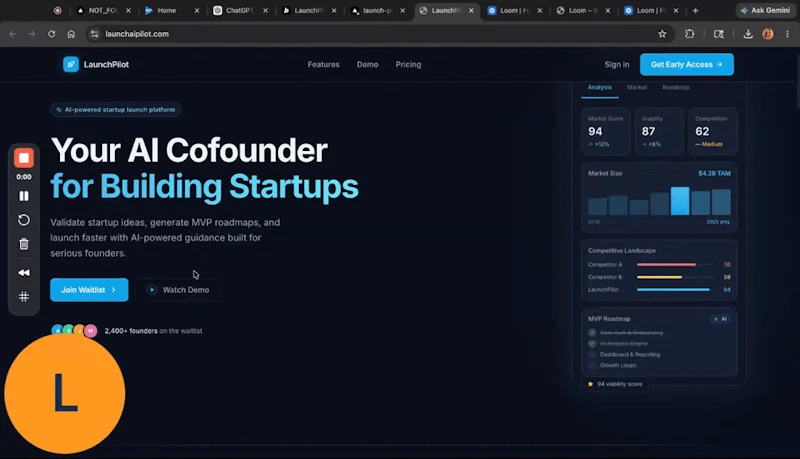Click the 2,400+ founders waitlist text
The width and height of the screenshot is (800, 459).
pos(153,331)
